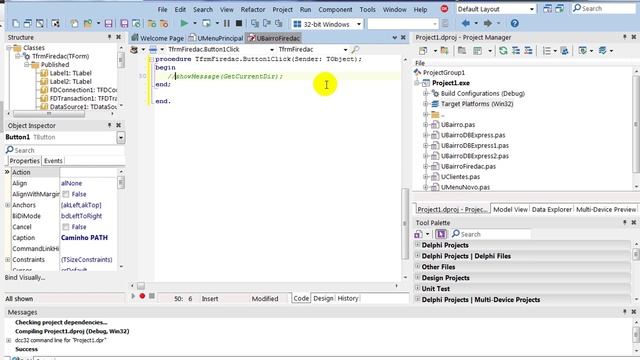Click the expand all icon in Project Manager

point(516,51)
